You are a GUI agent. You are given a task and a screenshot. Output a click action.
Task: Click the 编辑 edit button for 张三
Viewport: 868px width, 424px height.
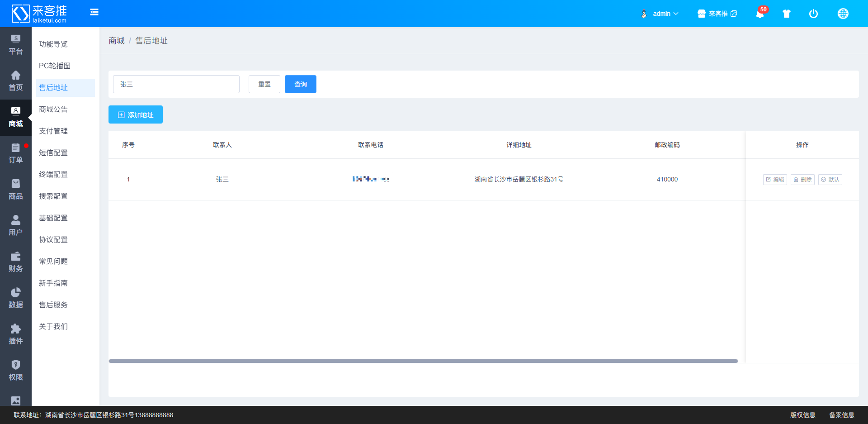pyautogui.click(x=775, y=180)
